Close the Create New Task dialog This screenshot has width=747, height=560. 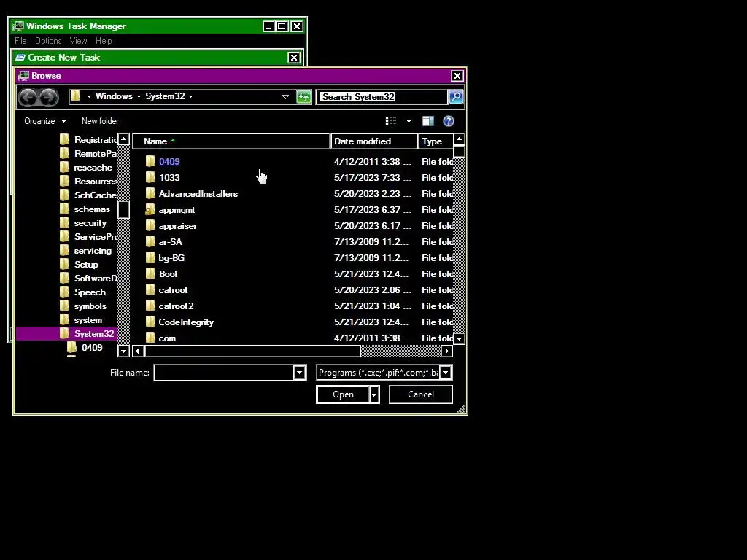294,58
